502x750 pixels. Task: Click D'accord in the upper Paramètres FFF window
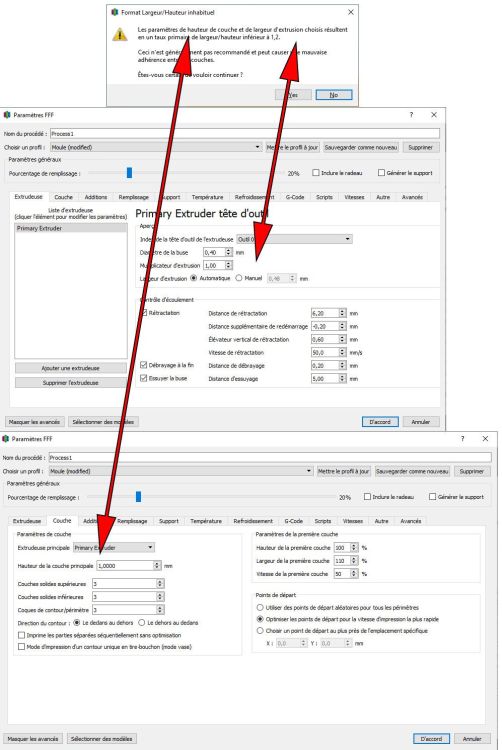(x=380, y=422)
